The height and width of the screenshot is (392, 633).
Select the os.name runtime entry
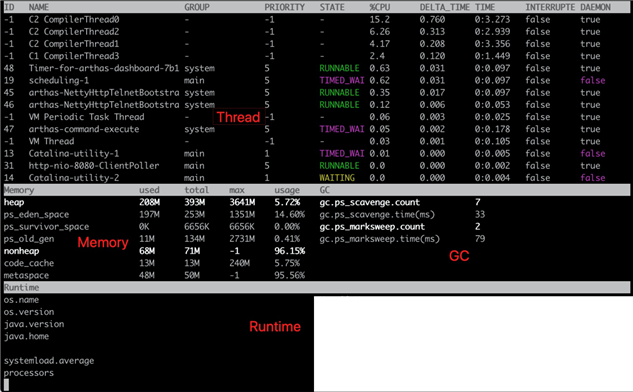tap(21, 300)
